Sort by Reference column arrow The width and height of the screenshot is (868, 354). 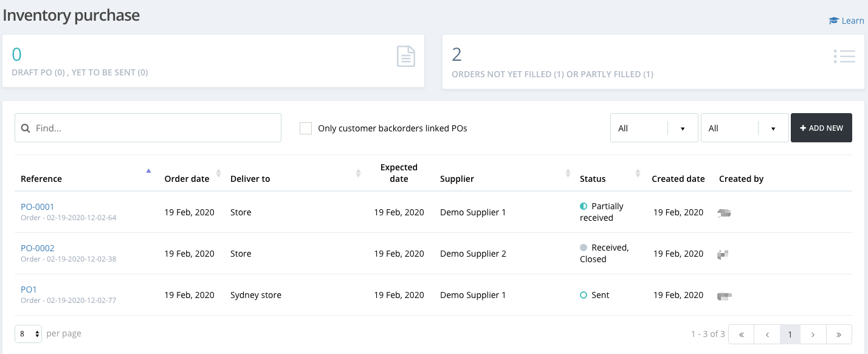(148, 171)
